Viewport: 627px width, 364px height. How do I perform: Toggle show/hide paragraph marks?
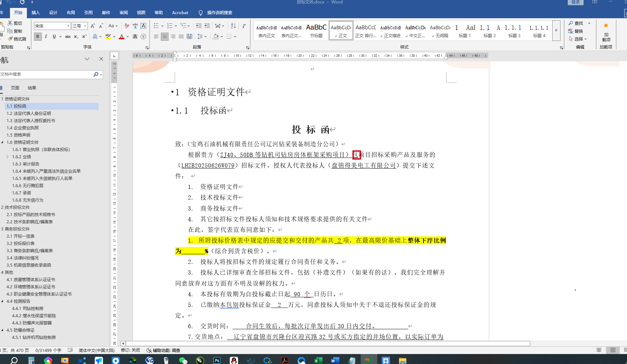tap(244, 26)
